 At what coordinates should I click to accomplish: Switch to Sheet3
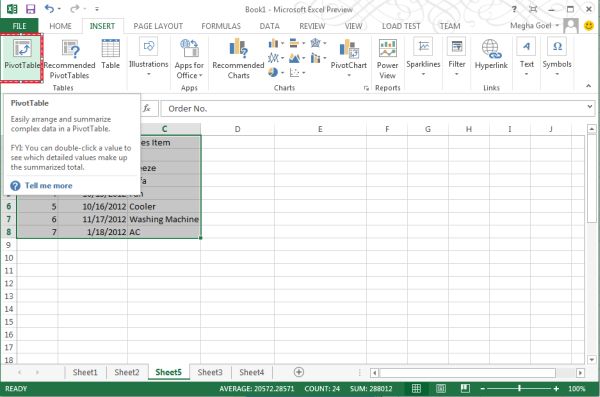pos(210,372)
